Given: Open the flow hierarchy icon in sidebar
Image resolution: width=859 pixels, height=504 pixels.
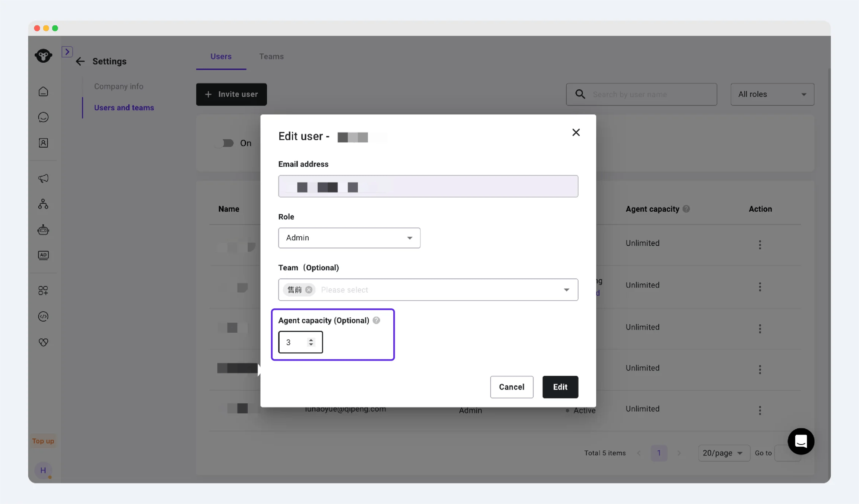Looking at the screenshot, I should point(43,204).
